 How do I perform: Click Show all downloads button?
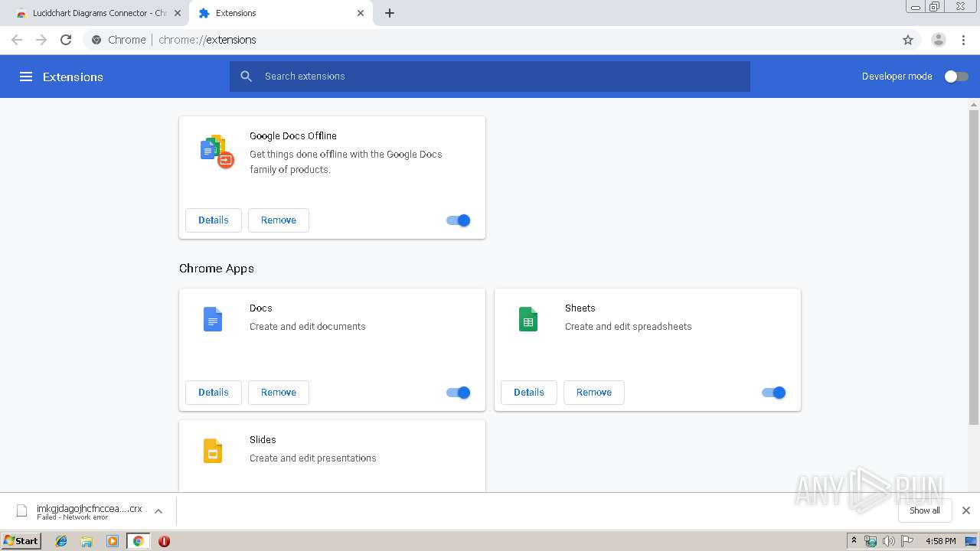[x=925, y=510]
